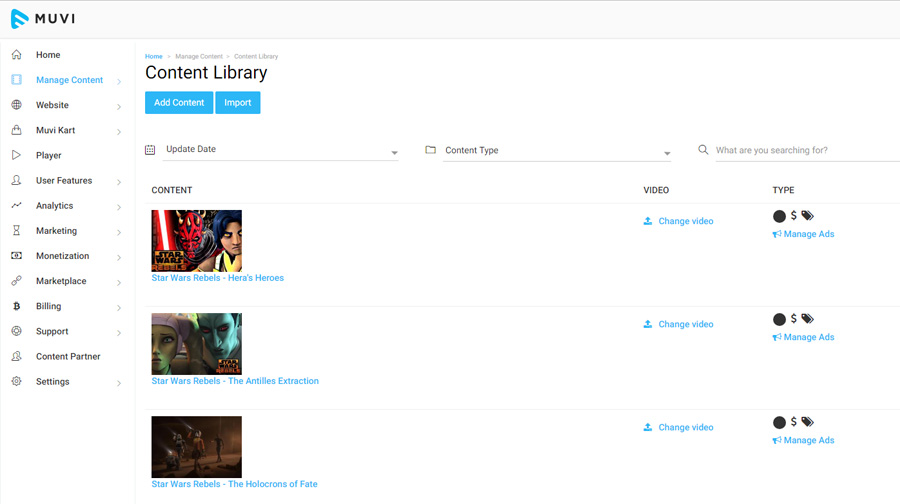Focus the 'What are you searching for?' field
The image size is (900, 504).
coord(807,150)
